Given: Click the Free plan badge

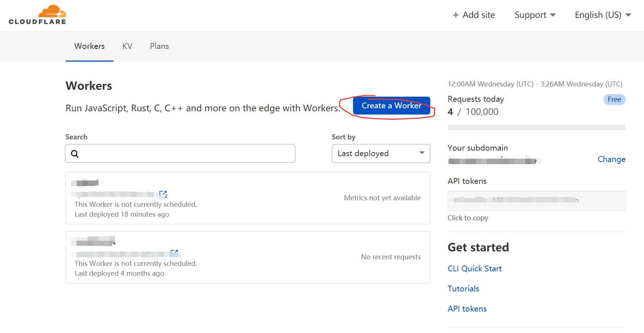Looking at the screenshot, I should tap(614, 100).
